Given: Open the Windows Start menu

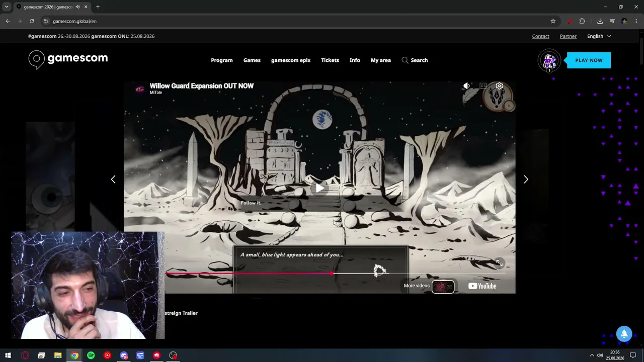Looking at the screenshot, I should [x=8, y=355].
